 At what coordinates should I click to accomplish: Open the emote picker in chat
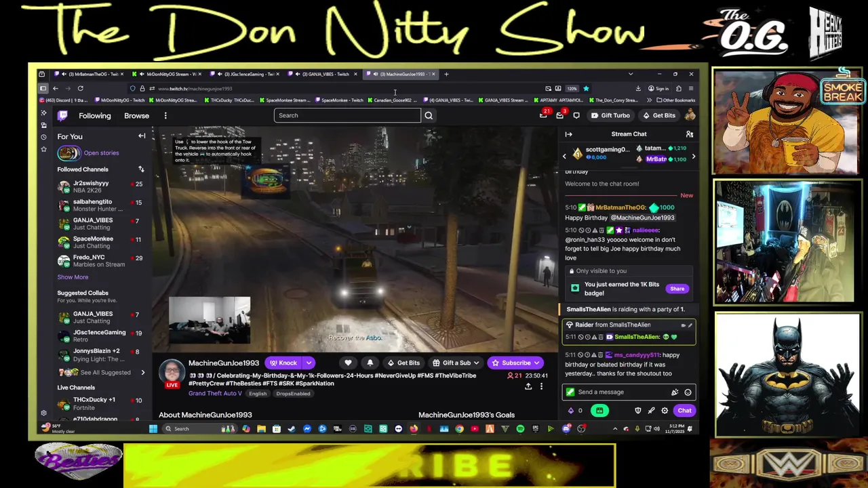click(x=688, y=392)
